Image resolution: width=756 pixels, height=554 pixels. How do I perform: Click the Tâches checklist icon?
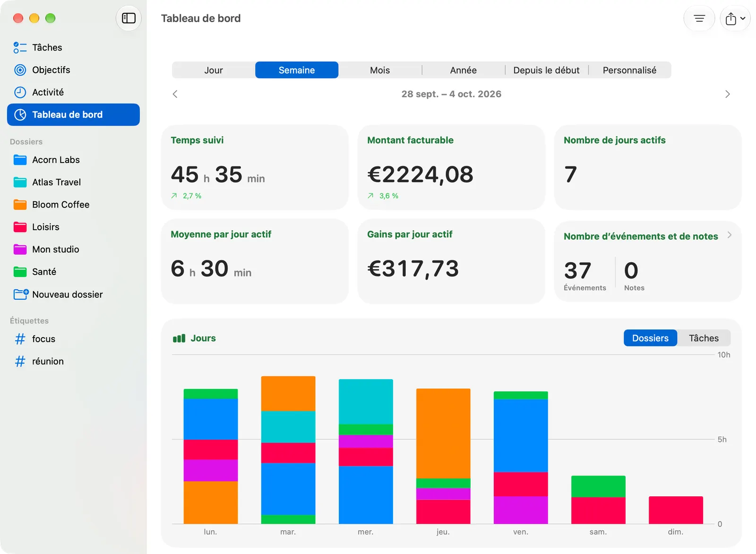(x=20, y=48)
